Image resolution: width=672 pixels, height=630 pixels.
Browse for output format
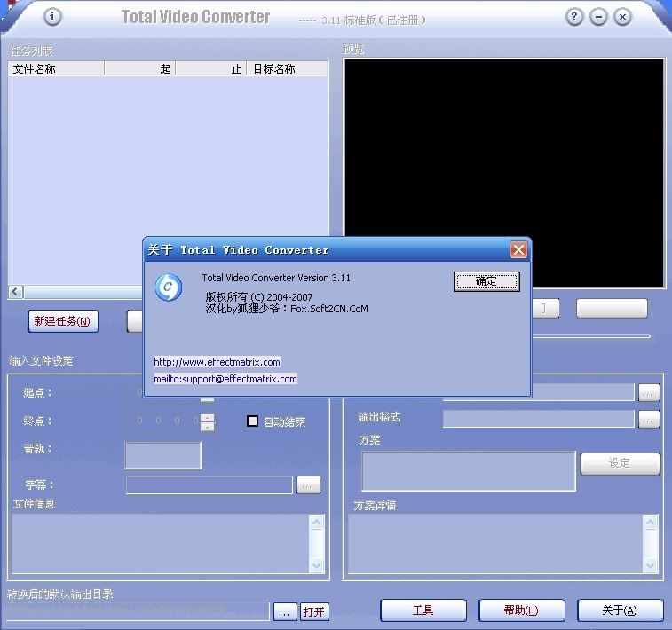tap(649, 419)
